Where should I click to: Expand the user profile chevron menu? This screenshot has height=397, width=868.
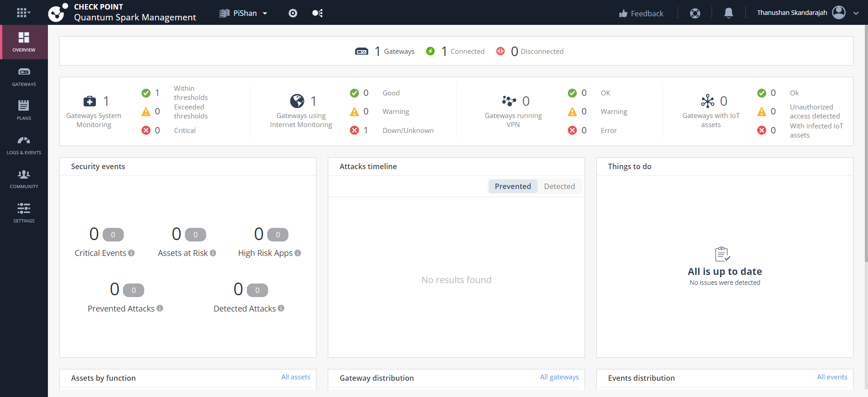[856, 13]
